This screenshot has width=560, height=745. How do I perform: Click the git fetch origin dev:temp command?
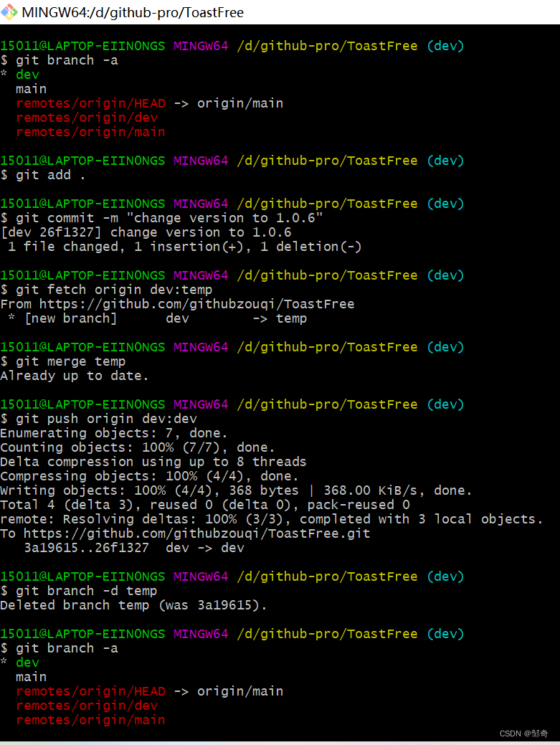[106, 290]
